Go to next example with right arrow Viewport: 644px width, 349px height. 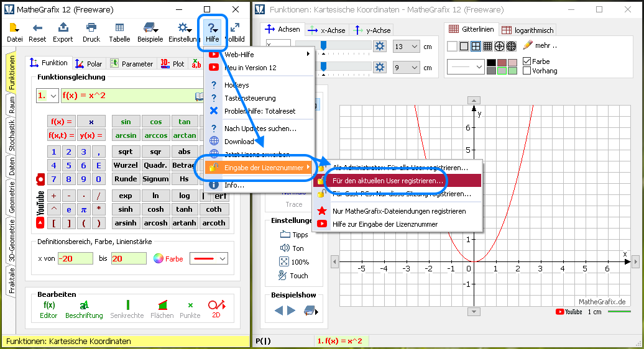[291, 310]
